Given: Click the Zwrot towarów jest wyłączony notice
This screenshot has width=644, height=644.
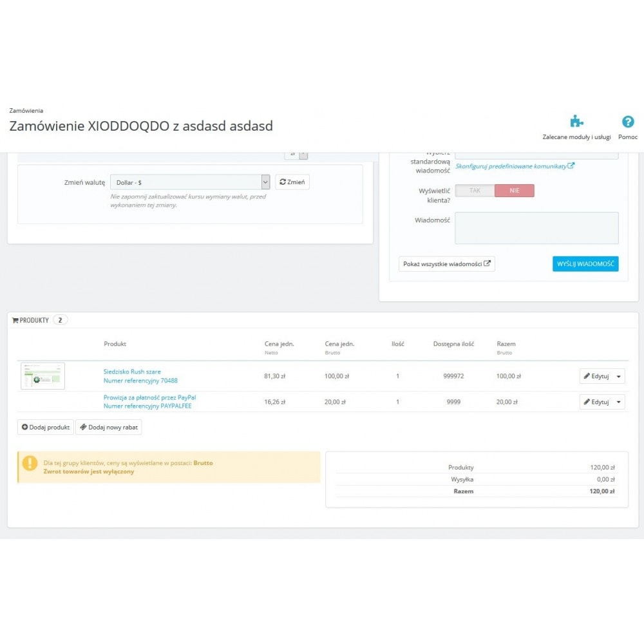Looking at the screenshot, I should coord(89,471).
